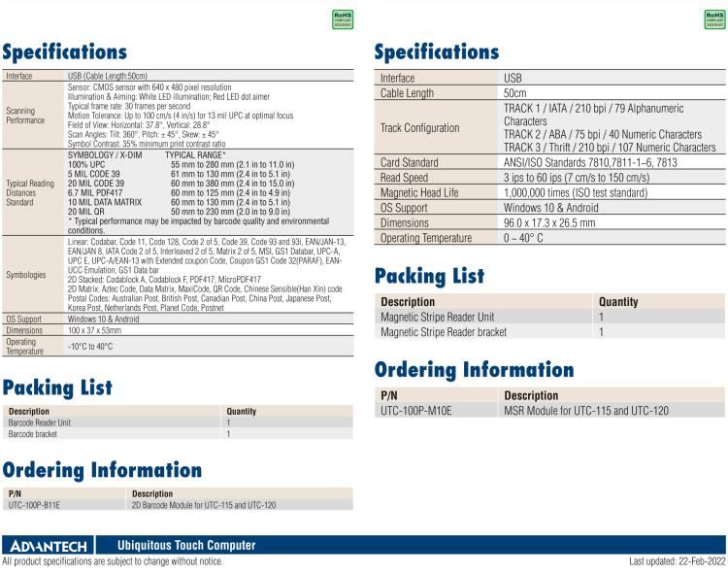728x574 pixels.
Task: Click the Magnetic Head Life row label
Action: click(x=426, y=192)
